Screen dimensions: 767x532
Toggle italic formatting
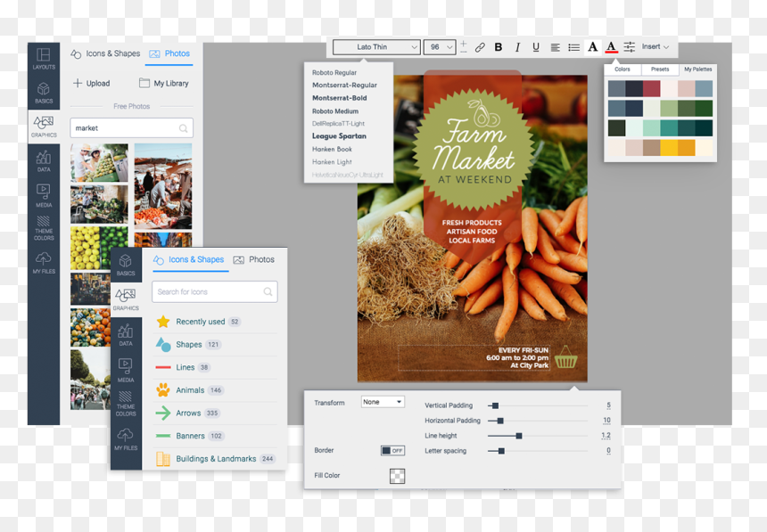(517, 47)
